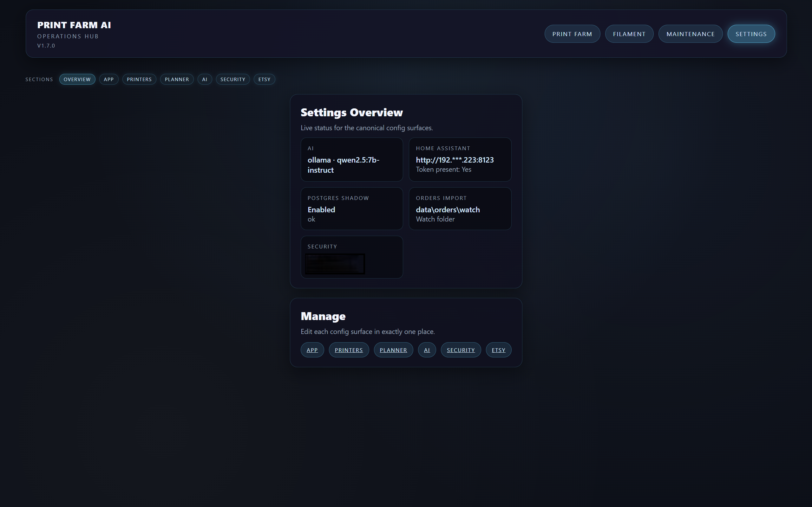Click the PRINT FARM AI header title
812x507 pixels.
coord(75,25)
